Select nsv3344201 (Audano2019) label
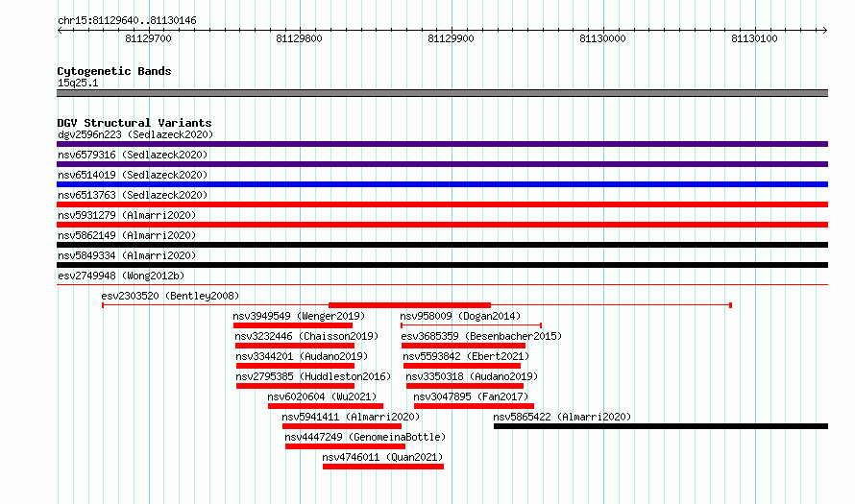The image size is (855, 504). tap(302, 356)
